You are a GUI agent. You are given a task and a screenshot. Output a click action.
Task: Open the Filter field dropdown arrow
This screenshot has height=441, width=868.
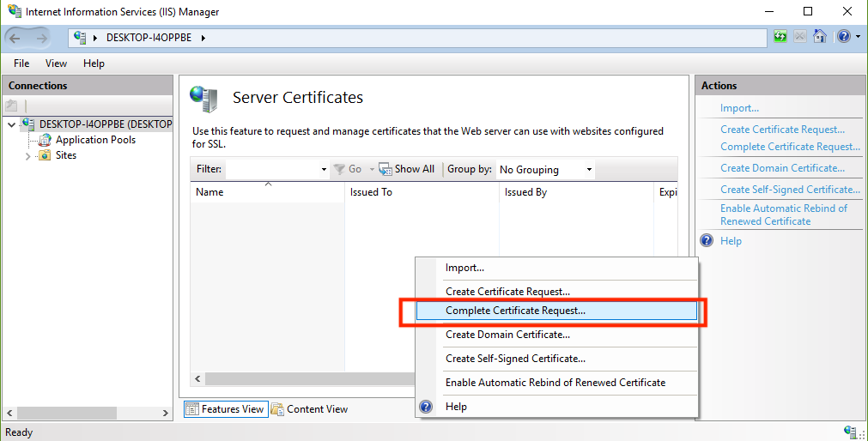point(324,170)
